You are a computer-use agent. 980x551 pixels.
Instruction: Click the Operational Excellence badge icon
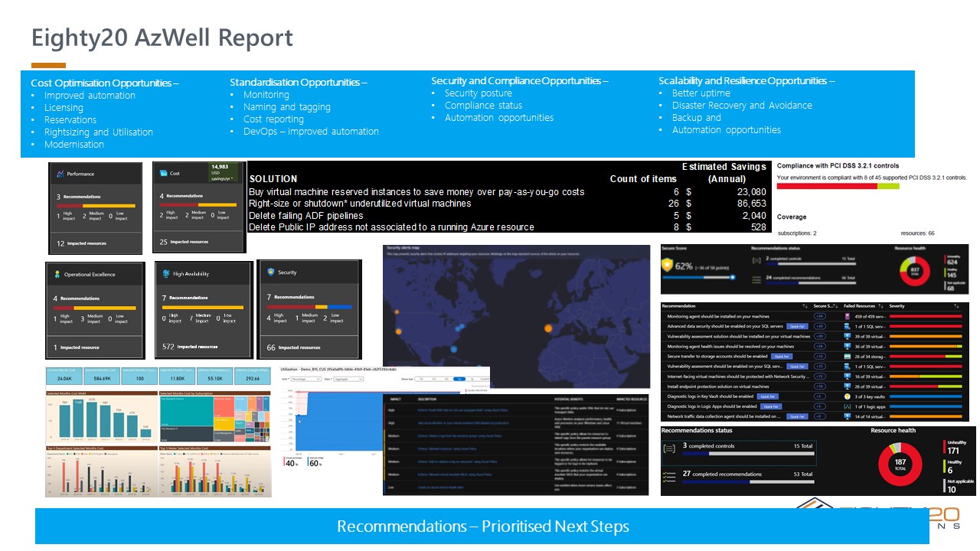[57, 273]
